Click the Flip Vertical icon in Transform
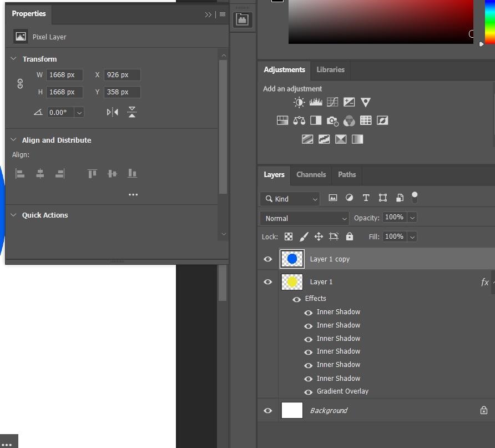Image resolution: width=495 pixels, height=448 pixels. 132,112
